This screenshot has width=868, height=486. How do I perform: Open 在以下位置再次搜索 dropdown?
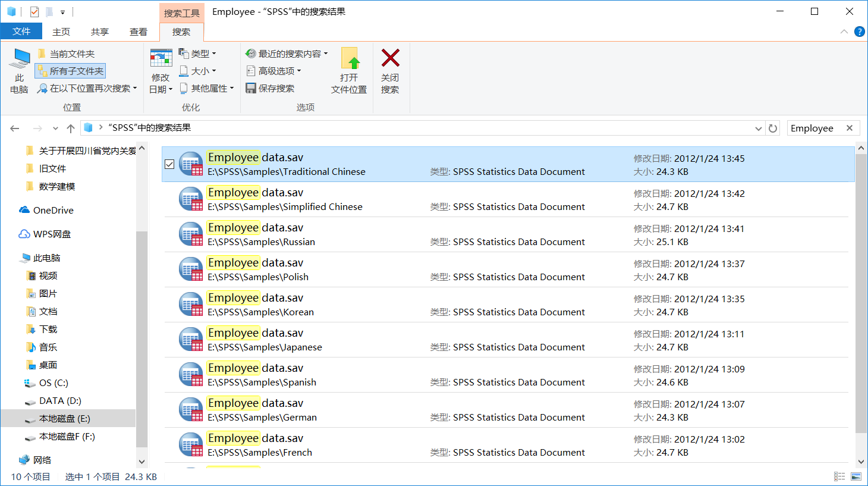87,88
